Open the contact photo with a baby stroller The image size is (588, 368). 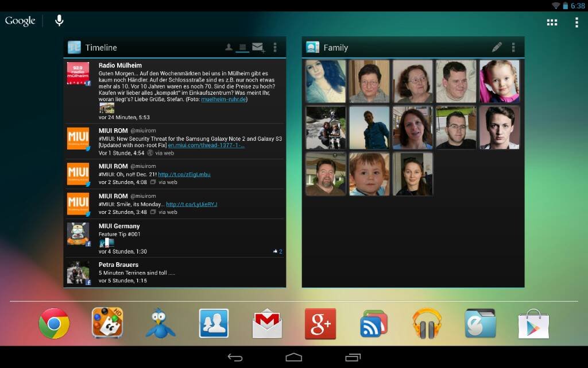(326, 128)
